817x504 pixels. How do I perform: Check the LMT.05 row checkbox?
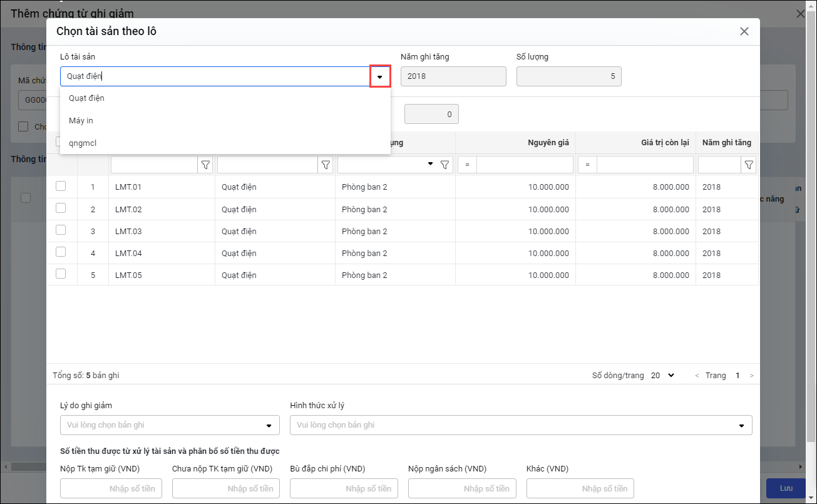tap(61, 274)
